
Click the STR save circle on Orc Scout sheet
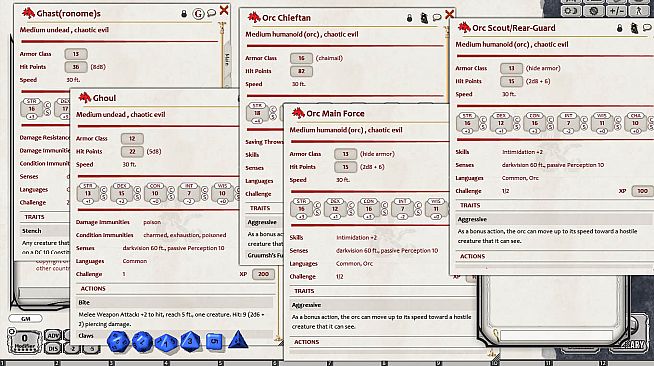483,127
